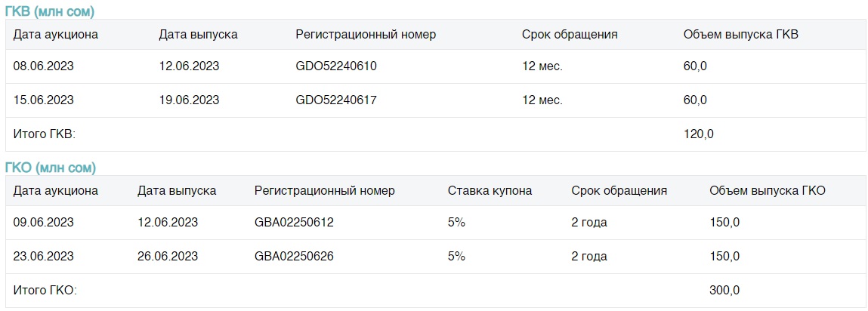Image resolution: width=868 pixels, height=311 pixels.
Task: Select registration number GBA02250612
Action: coord(294,223)
